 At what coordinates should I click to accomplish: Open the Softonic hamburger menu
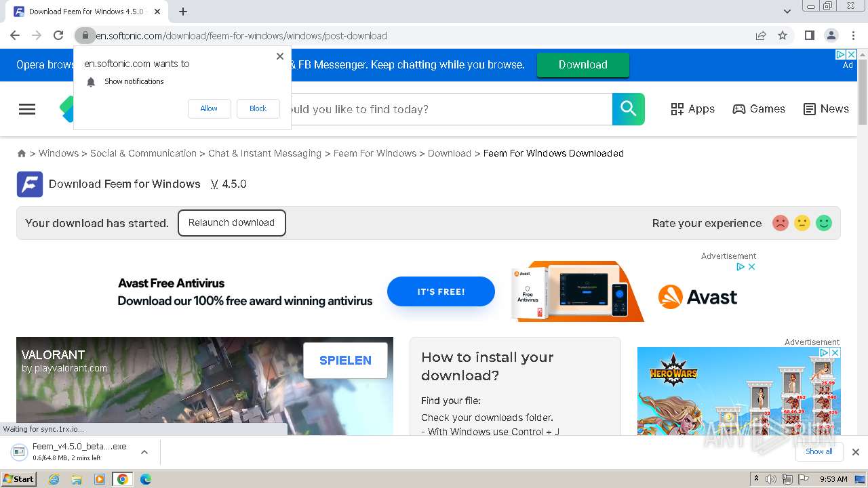point(27,109)
